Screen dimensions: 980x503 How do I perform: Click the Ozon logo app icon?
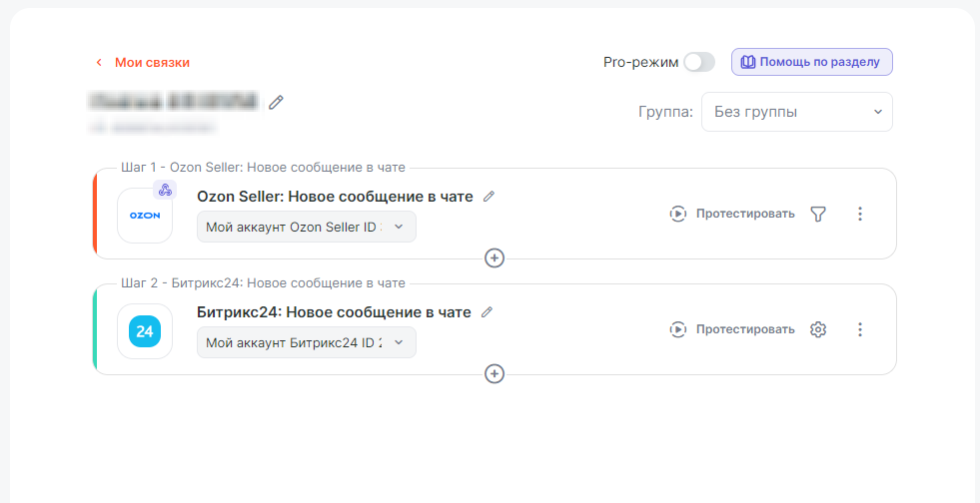(x=145, y=216)
